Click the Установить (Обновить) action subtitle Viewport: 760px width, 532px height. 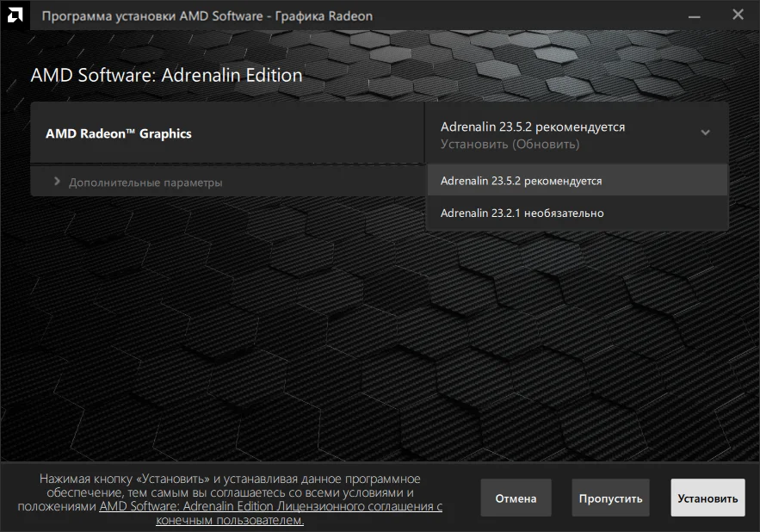pyautogui.click(x=510, y=144)
